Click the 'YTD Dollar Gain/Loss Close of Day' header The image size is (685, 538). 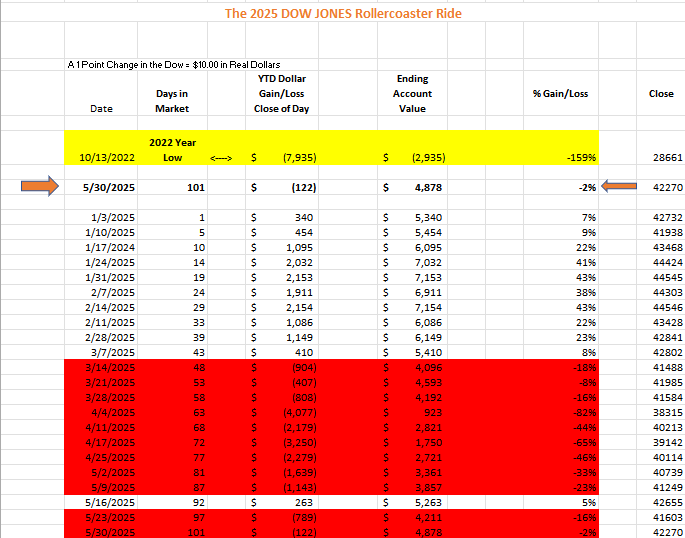pos(282,94)
